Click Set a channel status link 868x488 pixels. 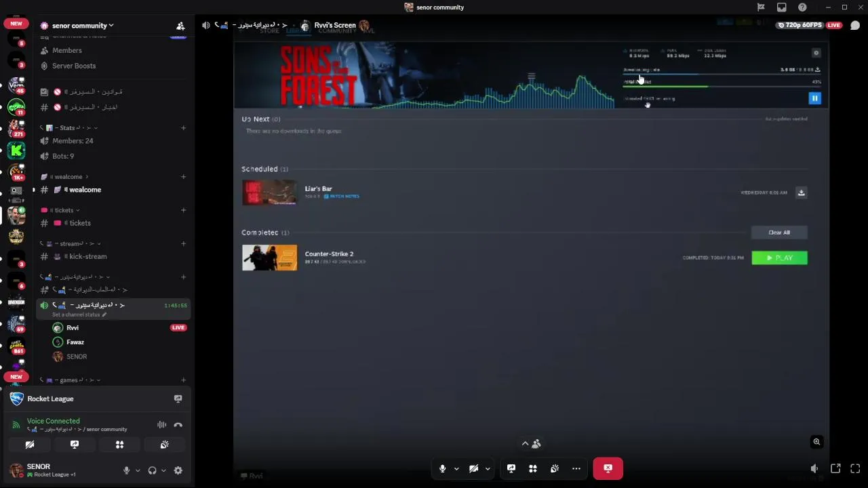[x=79, y=314]
